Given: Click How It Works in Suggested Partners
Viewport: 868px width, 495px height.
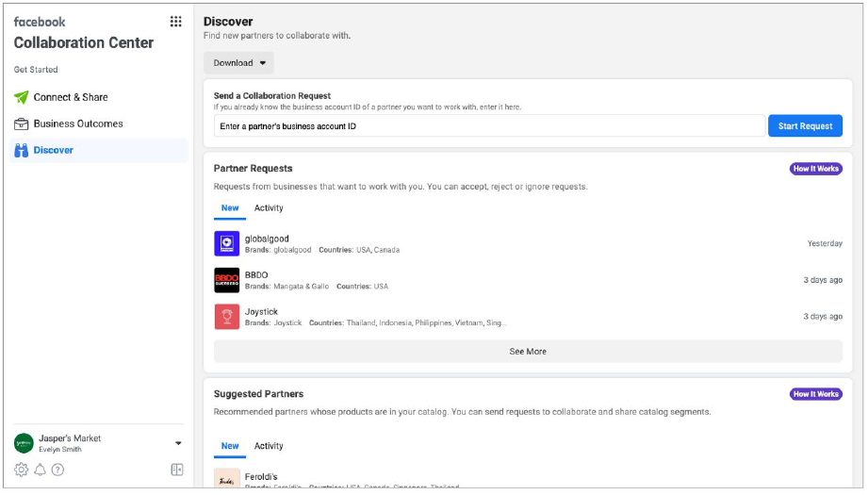Looking at the screenshot, I should [815, 394].
